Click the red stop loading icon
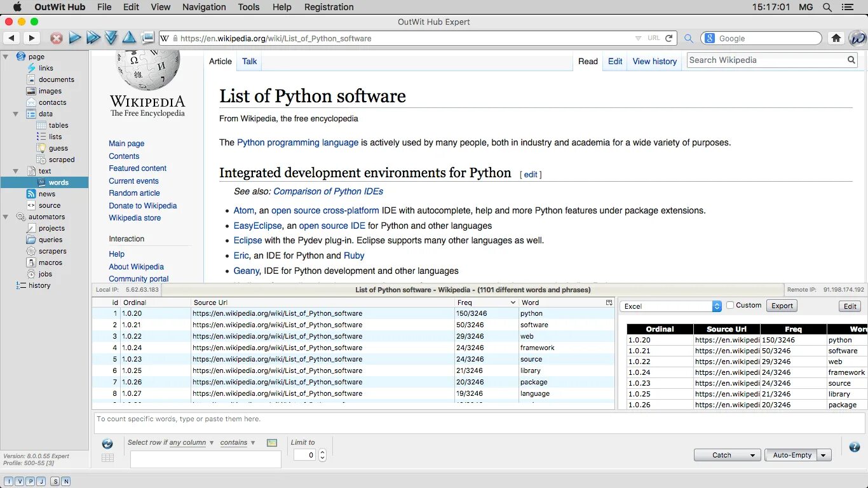Screen dimensions: 868x488 point(57,38)
